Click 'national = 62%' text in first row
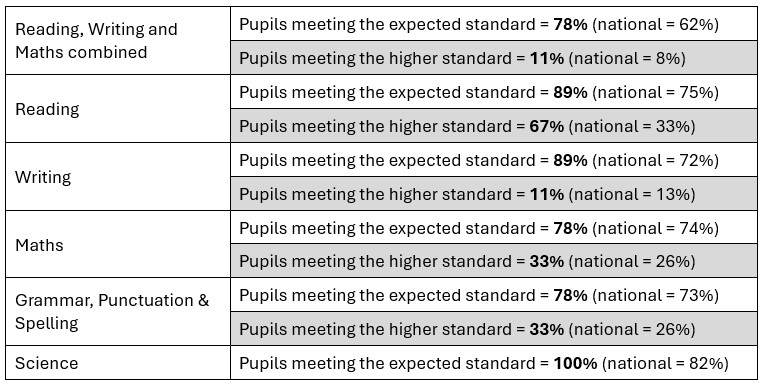The image size is (760, 383). coord(655,24)
